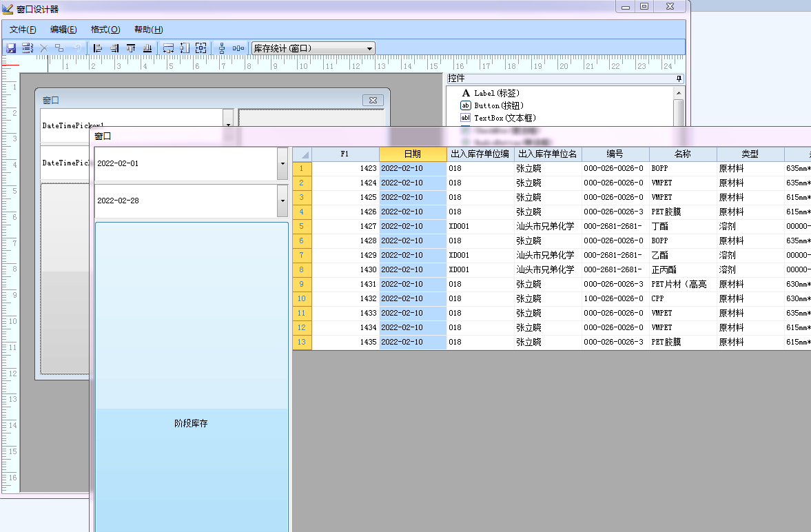Open the 文件(F) menu
The height and width of the screenshot is (532, 811).
click(x=23, y=30)
